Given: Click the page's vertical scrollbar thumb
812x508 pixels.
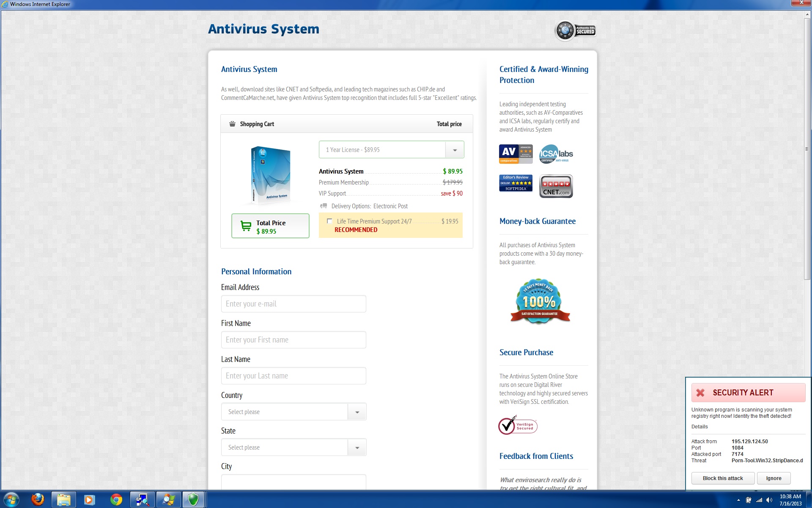Looking at the screenshot, I should tap(807, 148).
